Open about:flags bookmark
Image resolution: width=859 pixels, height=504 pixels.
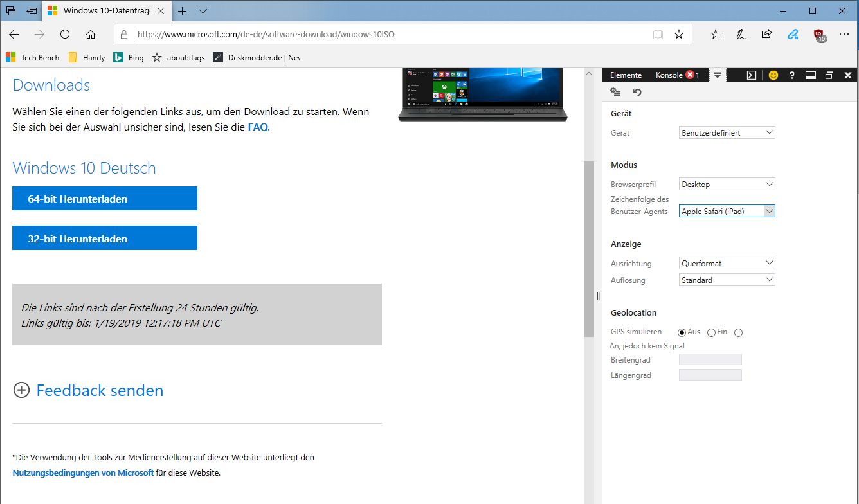[x=179, y=58]
